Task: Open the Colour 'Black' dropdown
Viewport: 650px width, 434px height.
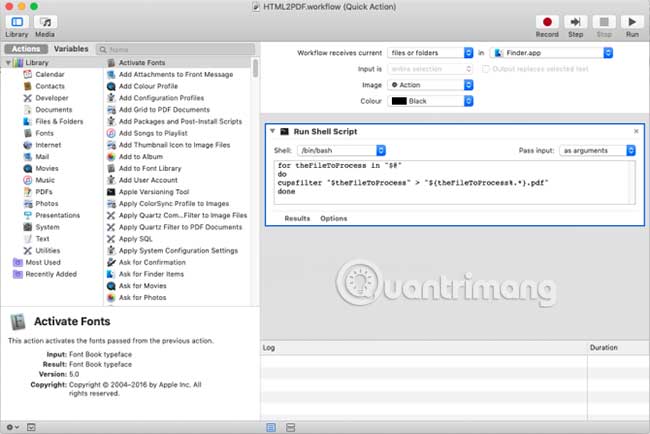Action: [430, 101]
